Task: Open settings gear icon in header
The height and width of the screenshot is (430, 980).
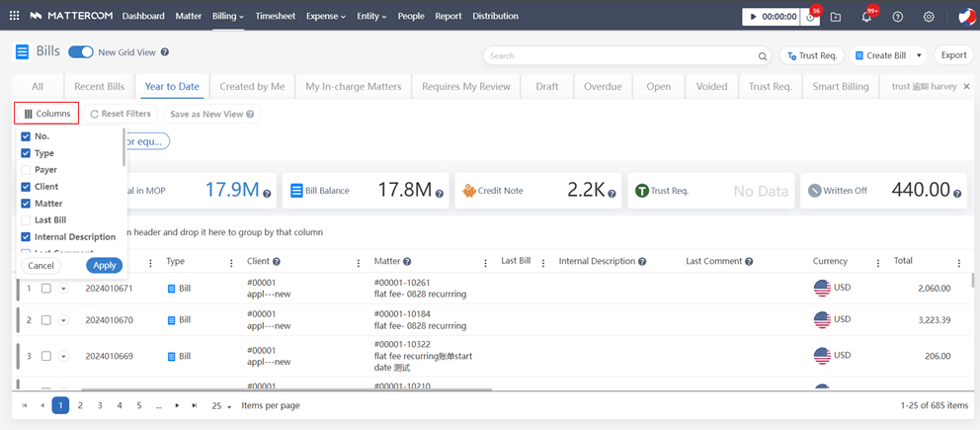Action: pos(929,17)
